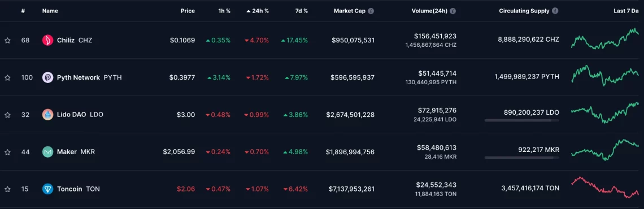
Task: Sort by the # rank column header
Action: [x=23, y=11]
